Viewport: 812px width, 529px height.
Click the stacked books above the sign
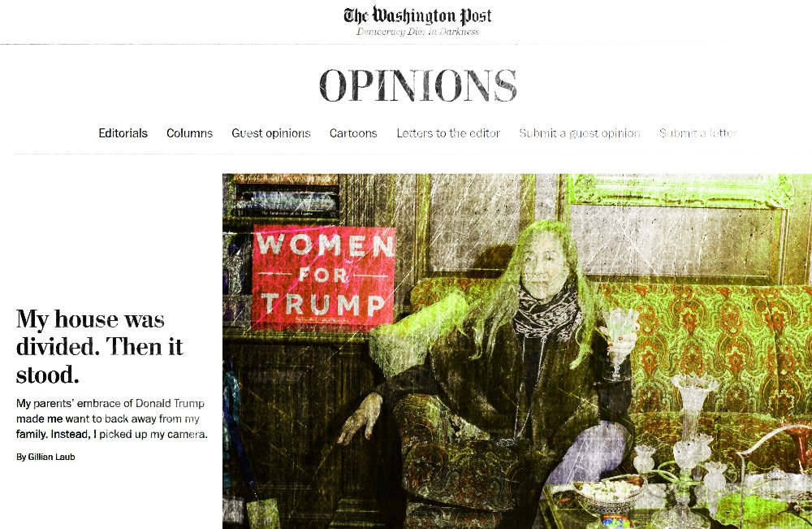tap(286, 196)
